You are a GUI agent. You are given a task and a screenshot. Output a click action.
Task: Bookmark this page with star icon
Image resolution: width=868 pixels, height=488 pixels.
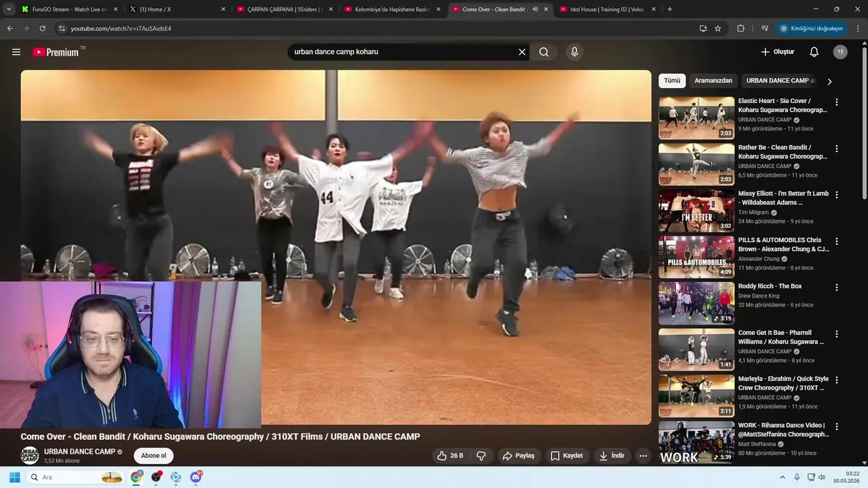[x=718, y=28]
